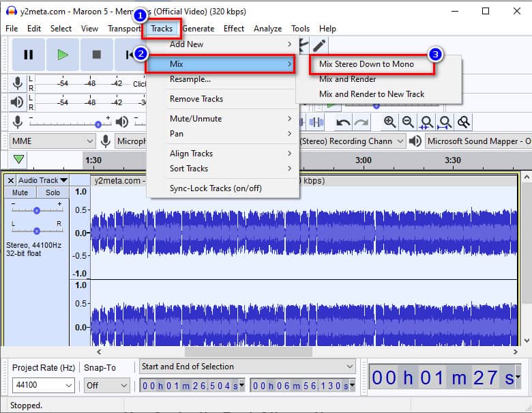Open the Project Rate 44100 dropdown
Image resolution: width=532 pixels, height=413 pixels.
[42, 386]
